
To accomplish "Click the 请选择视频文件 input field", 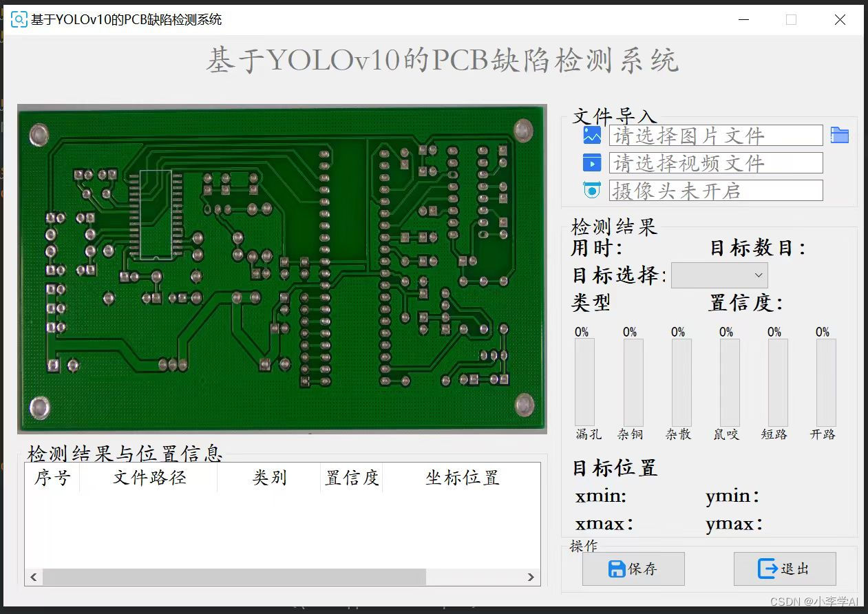I will [x=716, y=162].
